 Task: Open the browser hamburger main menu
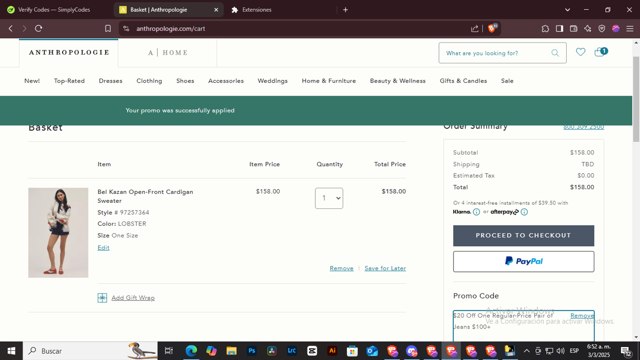[x=630, y=29]
